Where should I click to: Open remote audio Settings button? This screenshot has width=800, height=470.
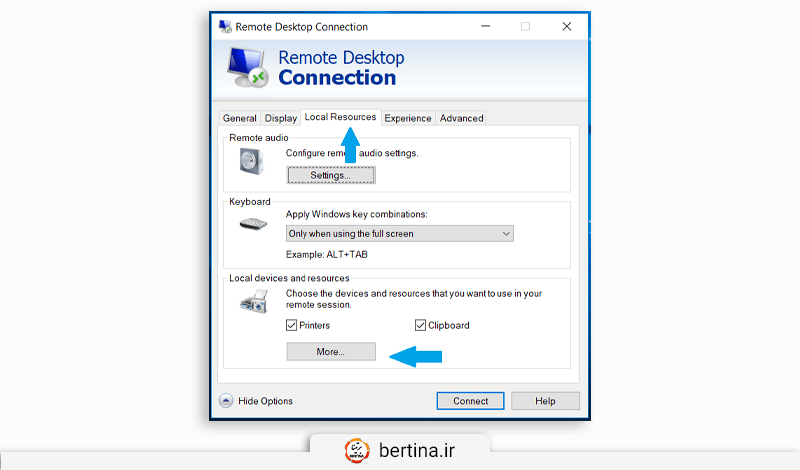click(x=331, y=176)
